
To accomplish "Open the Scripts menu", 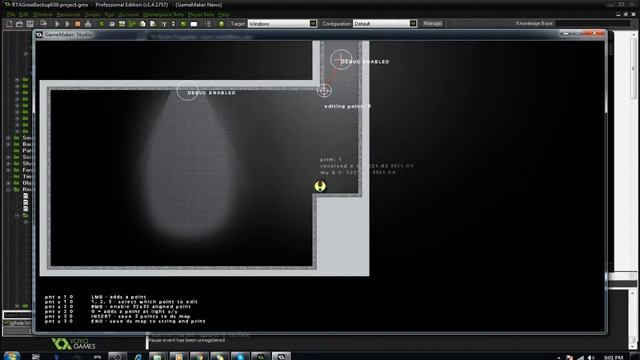I will 93,14.
